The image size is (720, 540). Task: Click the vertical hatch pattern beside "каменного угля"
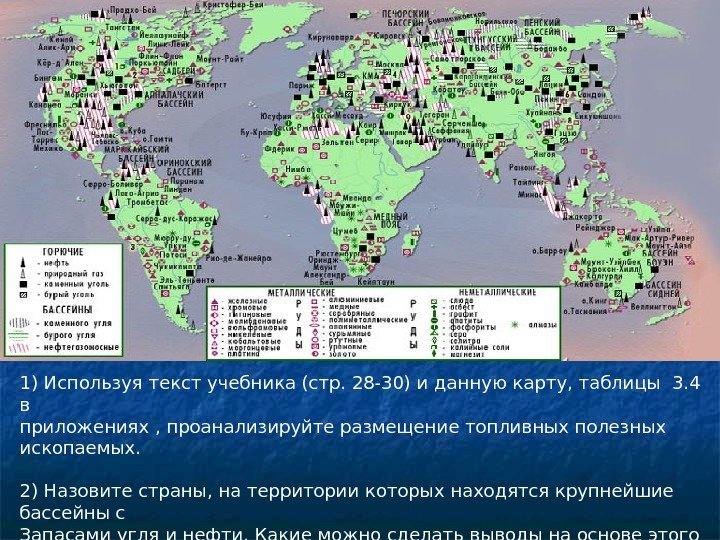[19, 323]
